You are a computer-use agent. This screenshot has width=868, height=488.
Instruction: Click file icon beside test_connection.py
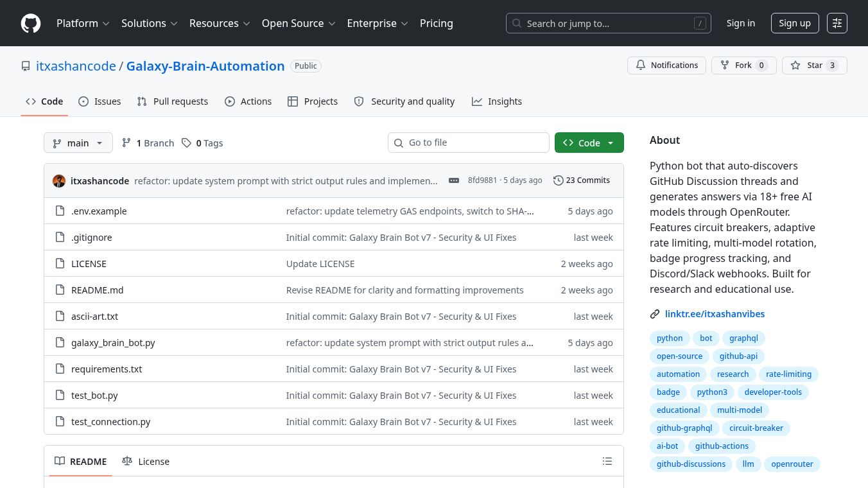[x=60, y=422]
